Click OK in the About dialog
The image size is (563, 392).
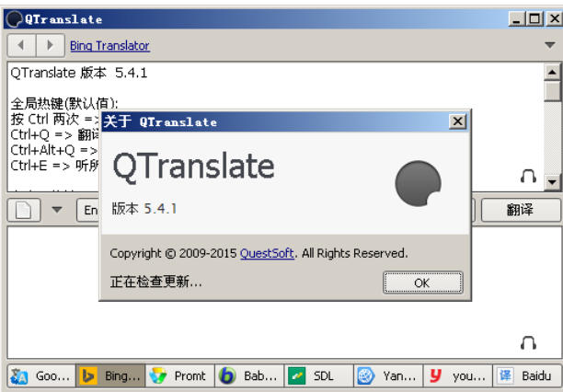pos(422,282)
